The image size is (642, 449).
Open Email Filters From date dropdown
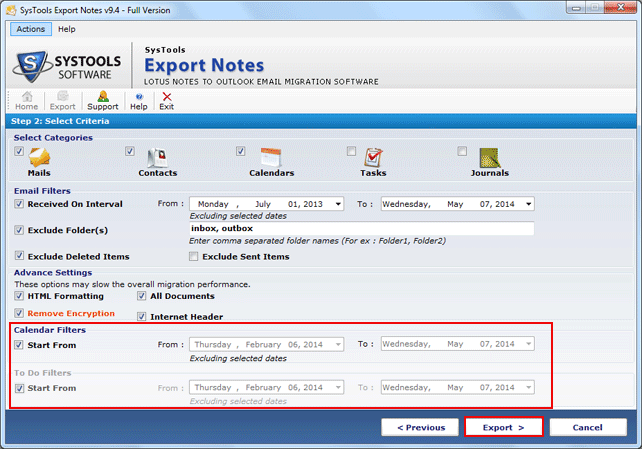coord(338,204)
